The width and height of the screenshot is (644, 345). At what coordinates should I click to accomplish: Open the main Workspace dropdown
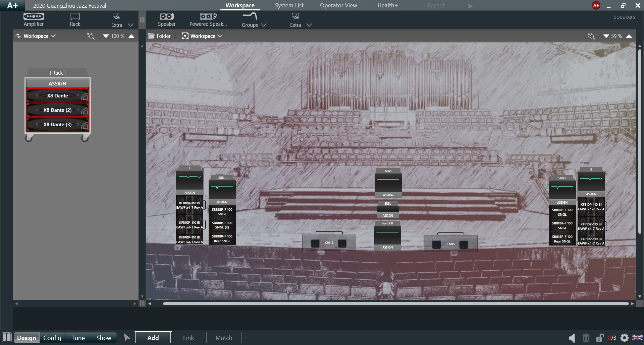point(202,36)
